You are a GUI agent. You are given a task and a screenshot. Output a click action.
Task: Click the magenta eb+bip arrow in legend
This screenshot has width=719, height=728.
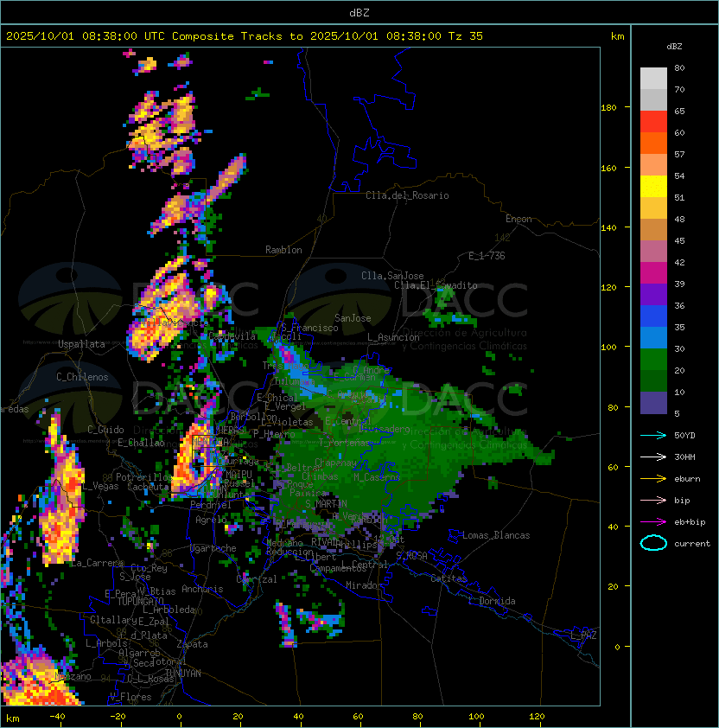click(x=653, y=522)
